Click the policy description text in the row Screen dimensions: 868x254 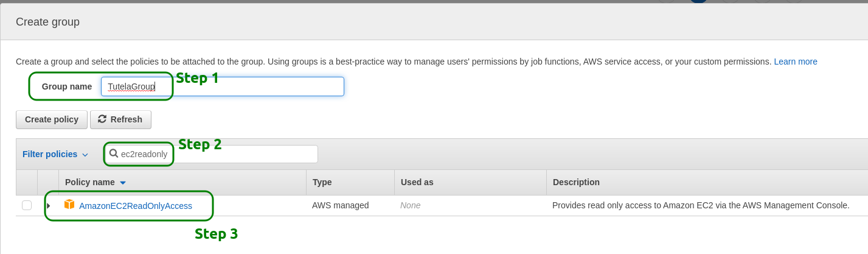tap(701, 205)
